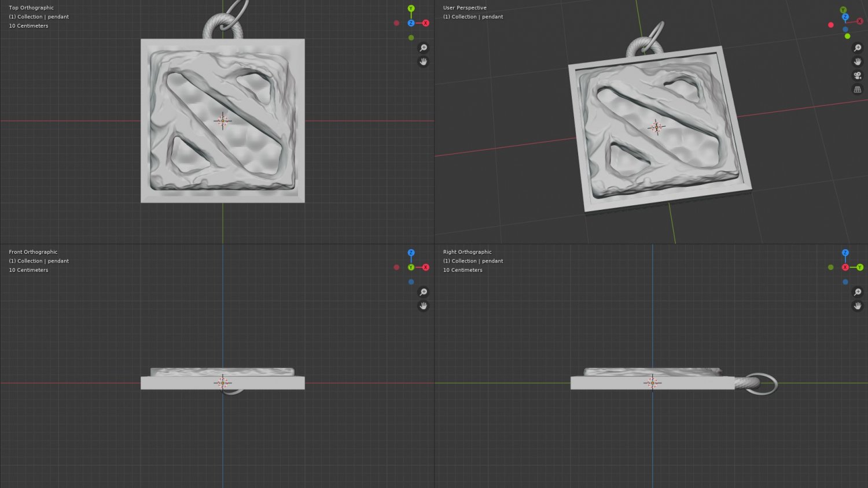Viewport: 868px width, 488px height.
Task: Switch perspective/orthographic grid icon in User Perspective viewport
Action: [858, 90]
